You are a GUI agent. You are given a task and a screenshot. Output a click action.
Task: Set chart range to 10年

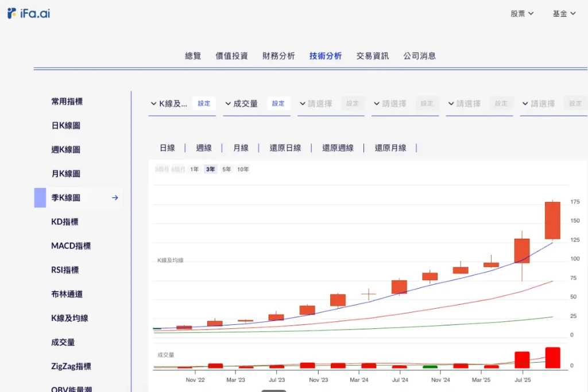coord(243,169)
